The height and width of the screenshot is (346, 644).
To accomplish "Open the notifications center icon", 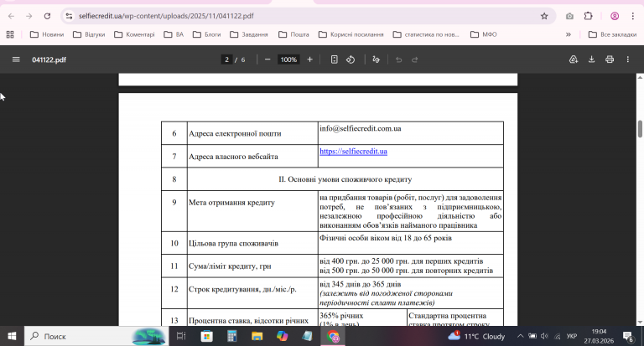I will point(628,336).
